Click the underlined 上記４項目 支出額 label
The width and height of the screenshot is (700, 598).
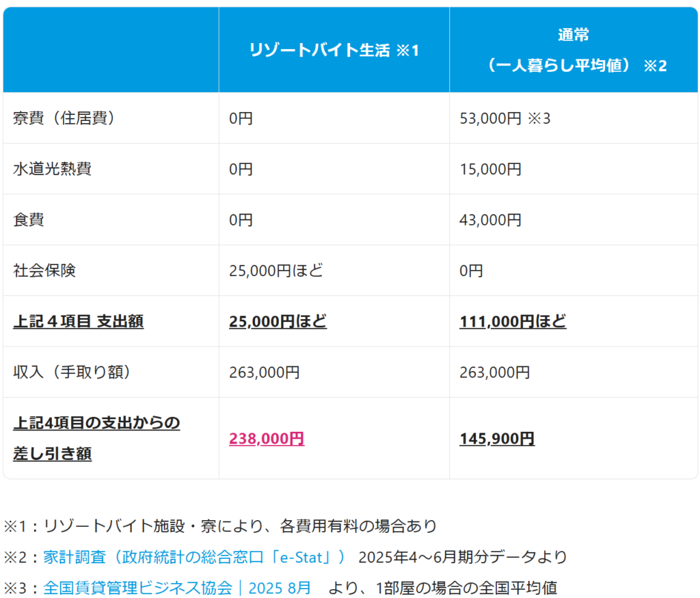click(x=78, y=321)
